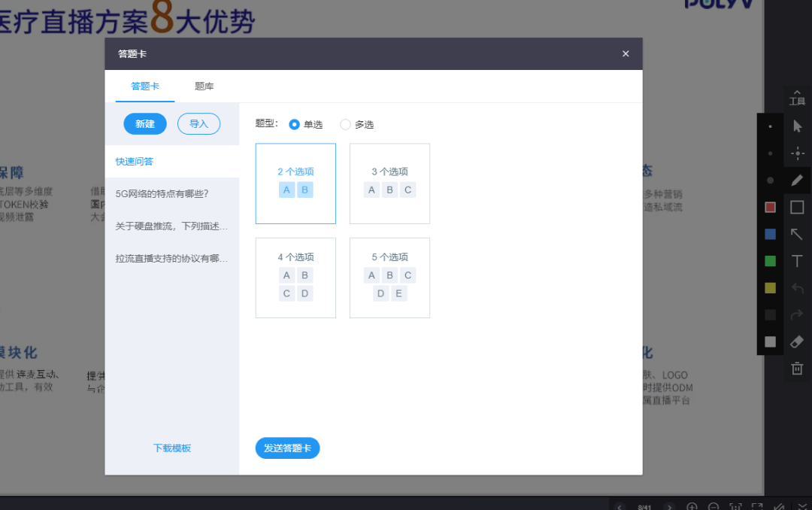Switch to the 题库 tab

(x=204, y=87)
